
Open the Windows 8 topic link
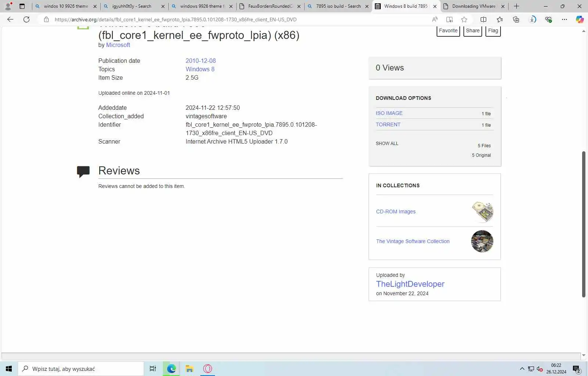click(200, 69)
